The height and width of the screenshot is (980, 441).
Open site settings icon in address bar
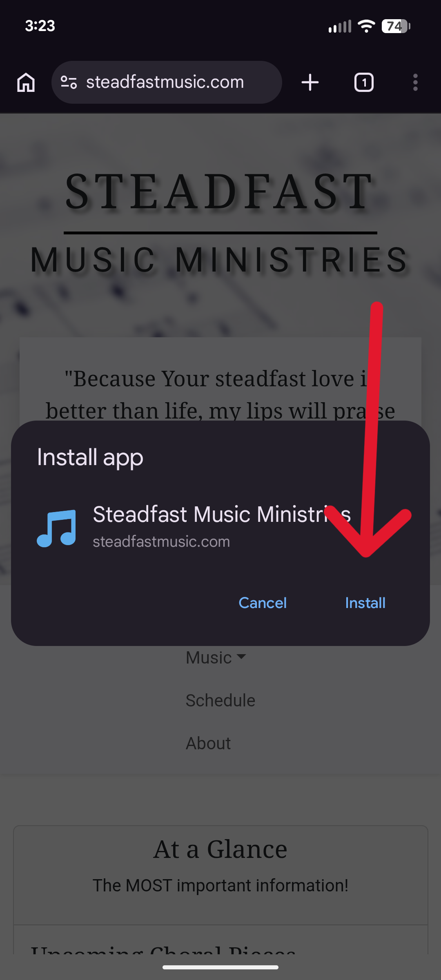[x=69, y=82]
